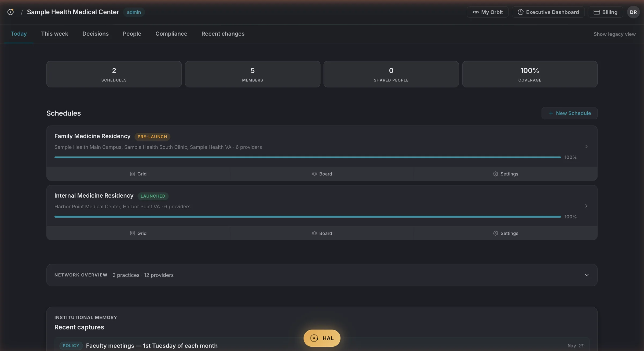Select the 5 Members stat card
Screen dimensions: 644x351
coord(253,74)
